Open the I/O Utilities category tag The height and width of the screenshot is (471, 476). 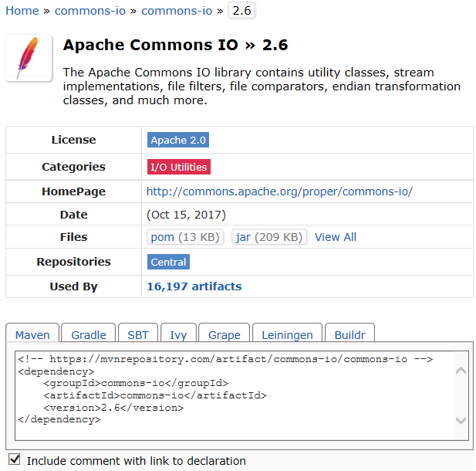(x=179, y=167)
